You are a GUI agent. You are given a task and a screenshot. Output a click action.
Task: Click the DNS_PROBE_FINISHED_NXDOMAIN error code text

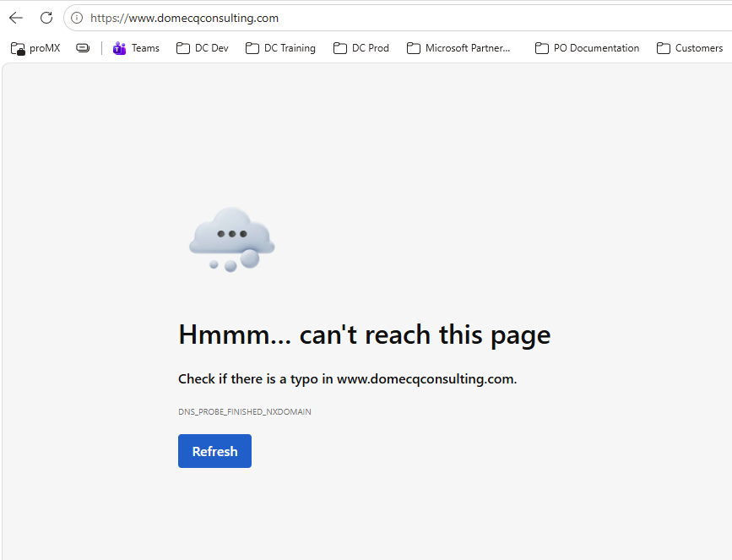(245, 411)
